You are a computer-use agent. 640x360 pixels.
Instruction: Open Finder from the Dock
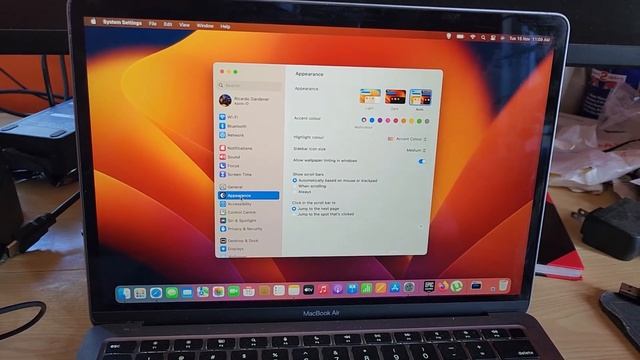[x=124, y=293]
